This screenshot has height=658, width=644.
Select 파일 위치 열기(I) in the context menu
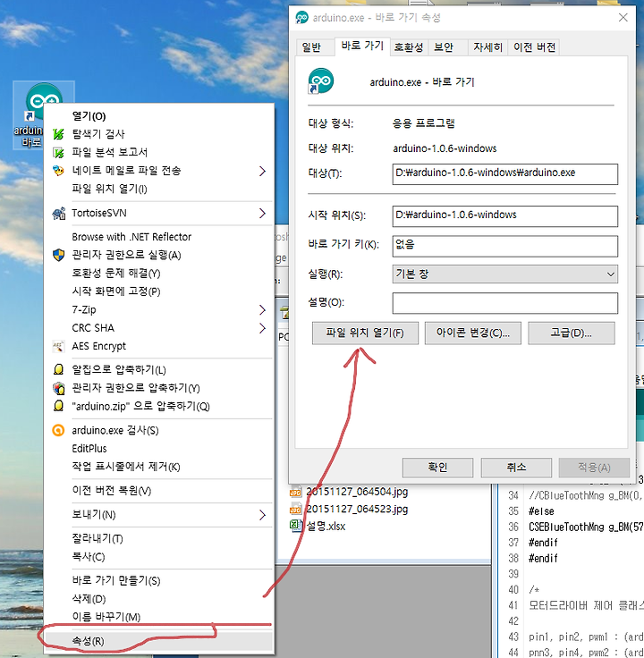pos(110,189)
